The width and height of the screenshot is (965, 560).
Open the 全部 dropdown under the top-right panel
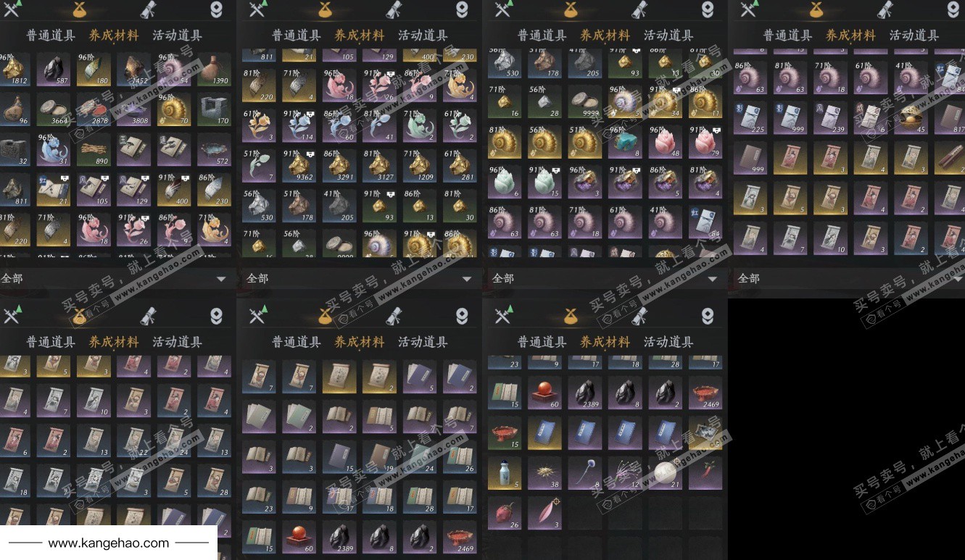tap(850, 278)
